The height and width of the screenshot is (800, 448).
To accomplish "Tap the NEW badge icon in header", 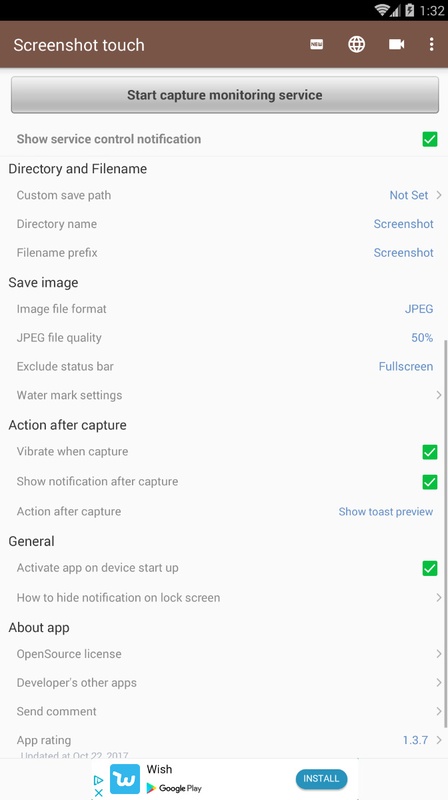I will (x=316, y=45).
